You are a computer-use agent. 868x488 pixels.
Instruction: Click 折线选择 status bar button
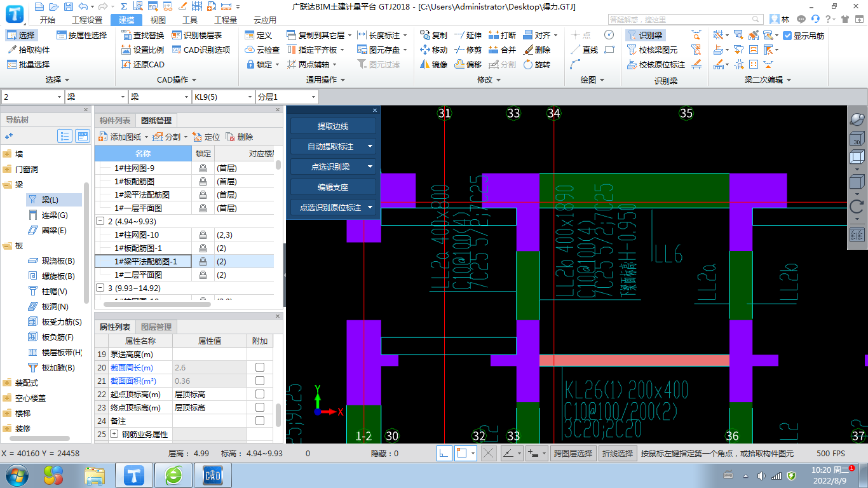618,453
